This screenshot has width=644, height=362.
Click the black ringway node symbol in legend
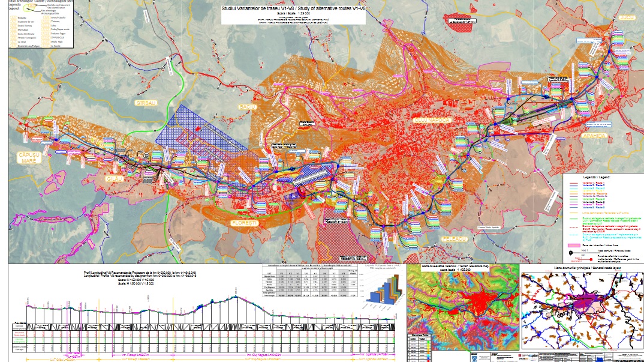[x=571, y=252]
